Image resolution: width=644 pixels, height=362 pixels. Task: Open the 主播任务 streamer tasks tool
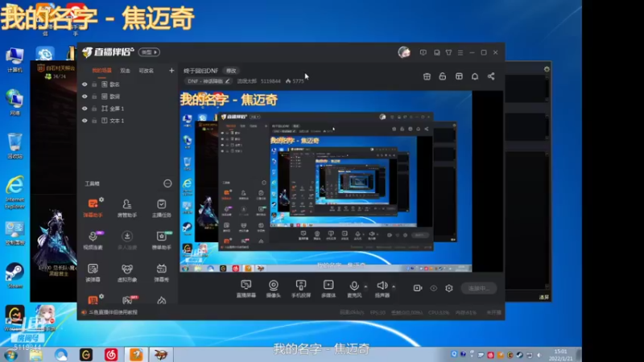[x=162, y=208]
